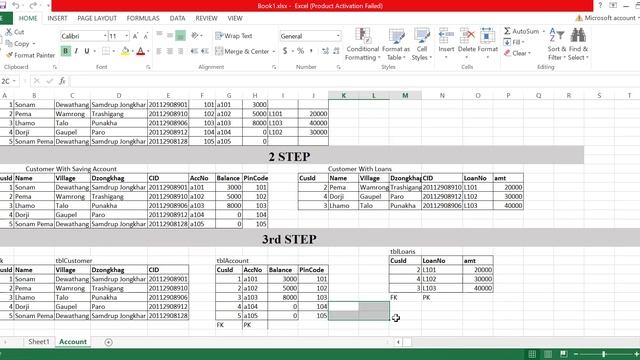640x360 pixels.
Task: Apply accounting dollar format
Action: click(x=285, y=51)
